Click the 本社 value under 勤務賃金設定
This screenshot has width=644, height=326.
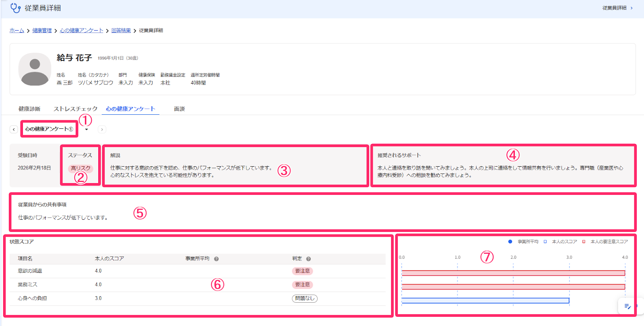pos(165,83)
